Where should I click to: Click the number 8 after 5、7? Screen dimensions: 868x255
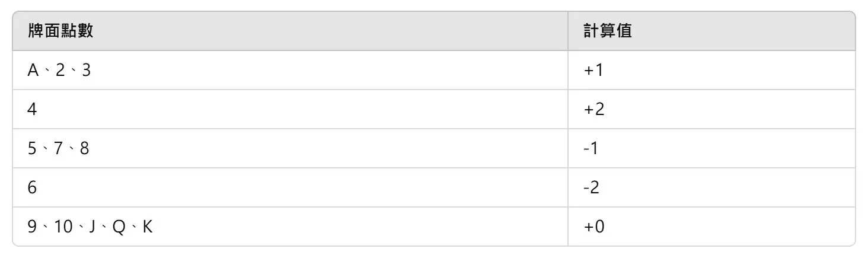point(84,149)
